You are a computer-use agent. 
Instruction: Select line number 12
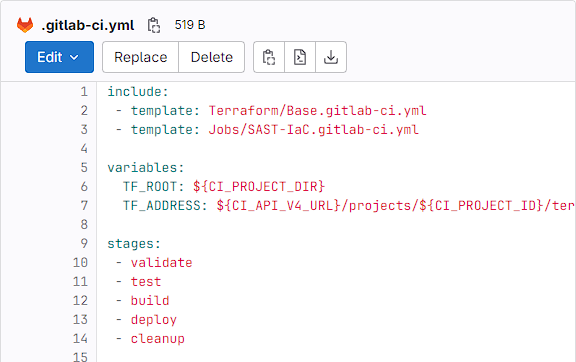(x=80, y=301)
